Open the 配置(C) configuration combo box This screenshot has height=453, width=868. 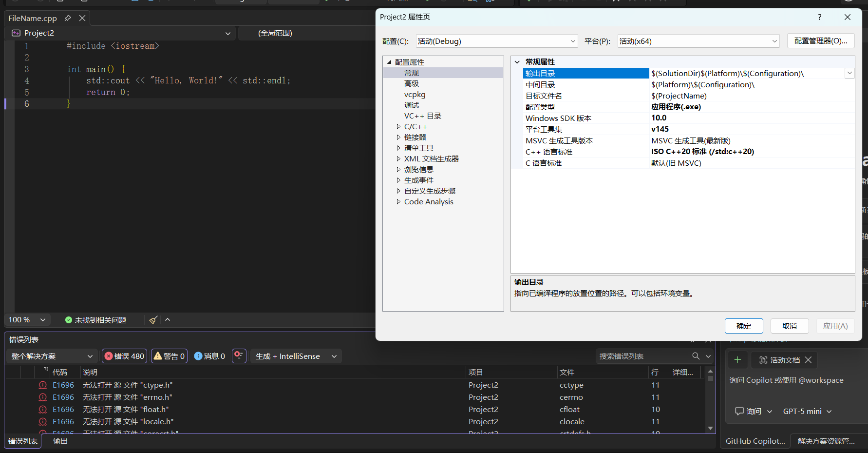[497, 41]
